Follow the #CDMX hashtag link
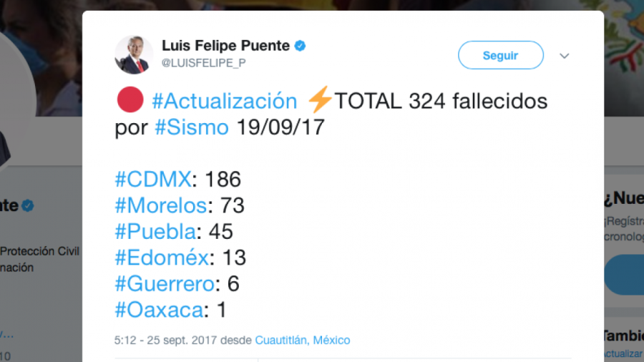This screenshot has height=362, width=644. (x=153, y=180)
